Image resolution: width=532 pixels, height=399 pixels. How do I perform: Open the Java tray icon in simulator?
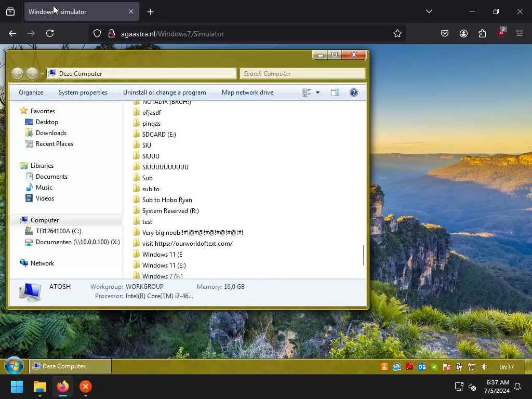pyautogui.click(x=384, y=367)
